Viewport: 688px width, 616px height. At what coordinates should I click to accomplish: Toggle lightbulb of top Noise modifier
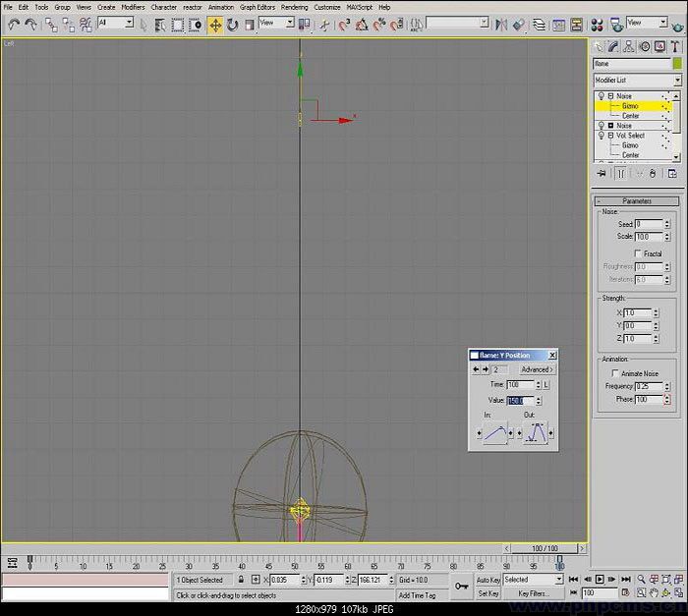click(602, 95)
